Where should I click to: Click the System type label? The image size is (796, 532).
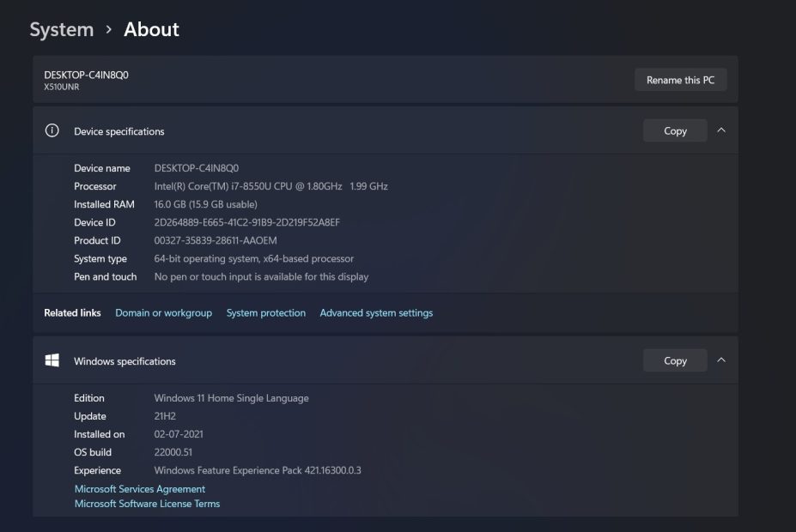point(100,258)
